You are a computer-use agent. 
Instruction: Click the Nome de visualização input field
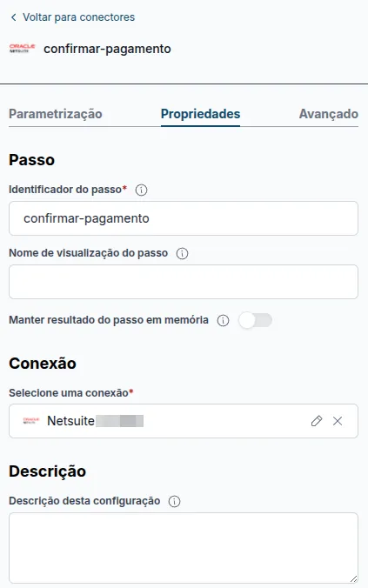click(184, 282)
